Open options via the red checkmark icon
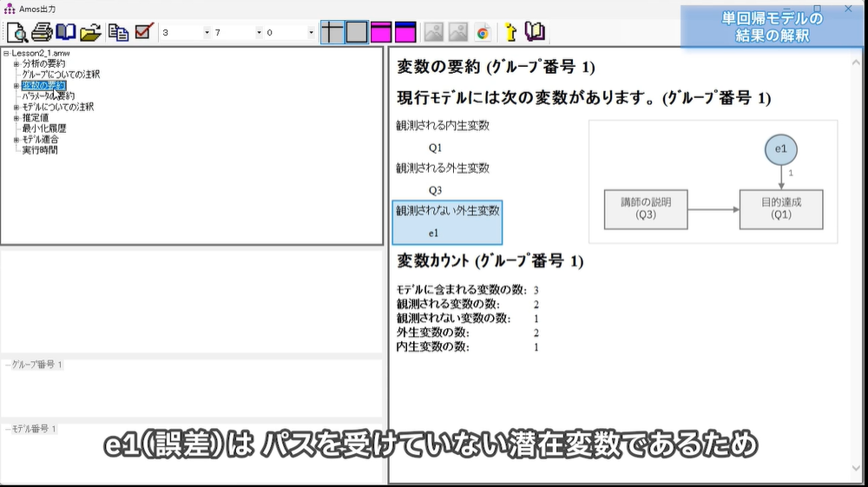This screenshot has width=868, height=487. (143, 31)
